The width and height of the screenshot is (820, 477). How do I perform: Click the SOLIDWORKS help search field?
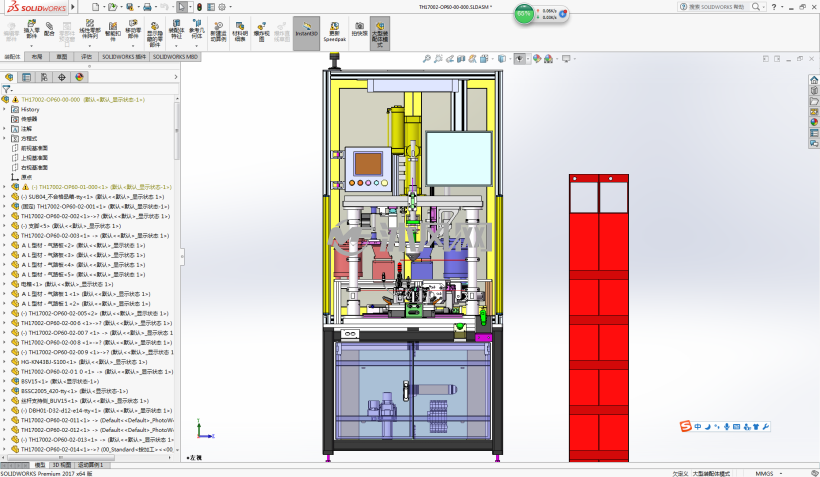tap(716, 7)
